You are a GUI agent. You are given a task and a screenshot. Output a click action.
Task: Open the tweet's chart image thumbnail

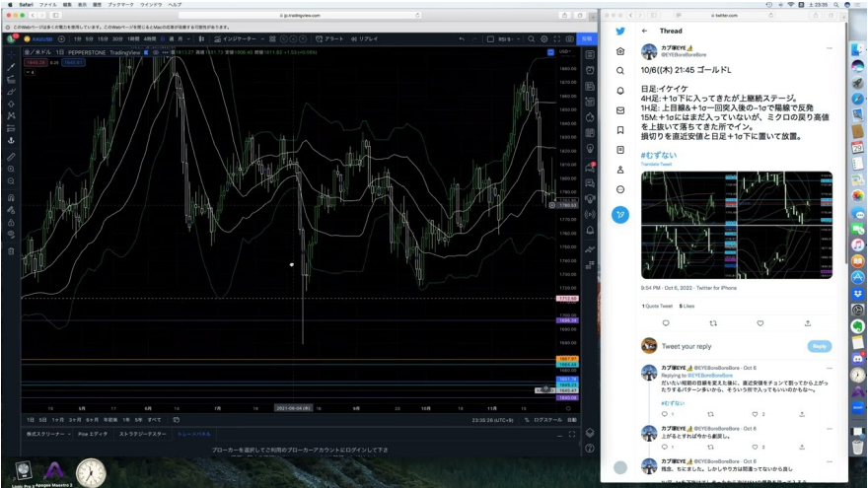[x=736, y=225]
